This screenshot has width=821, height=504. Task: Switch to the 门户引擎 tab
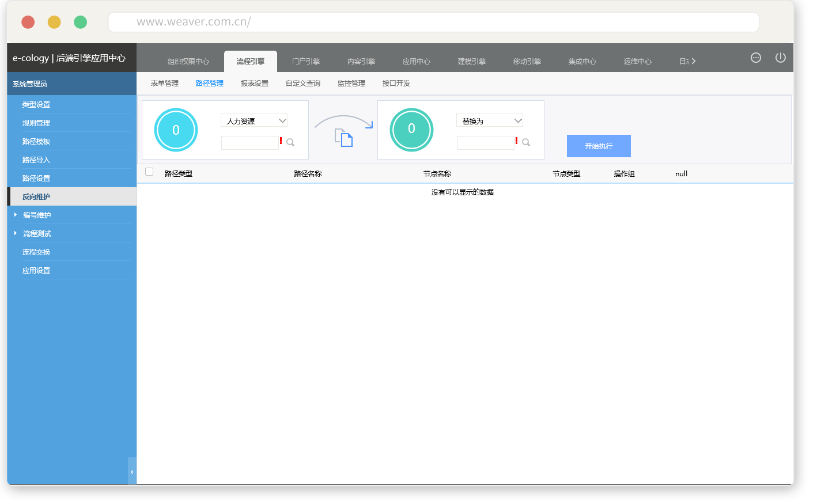tap(305, 62)
